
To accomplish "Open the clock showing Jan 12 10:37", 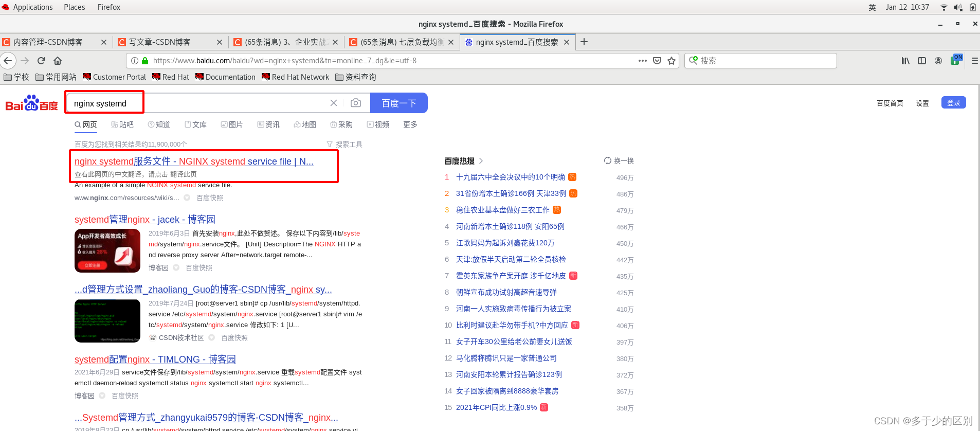I will [x=908, y=7].
